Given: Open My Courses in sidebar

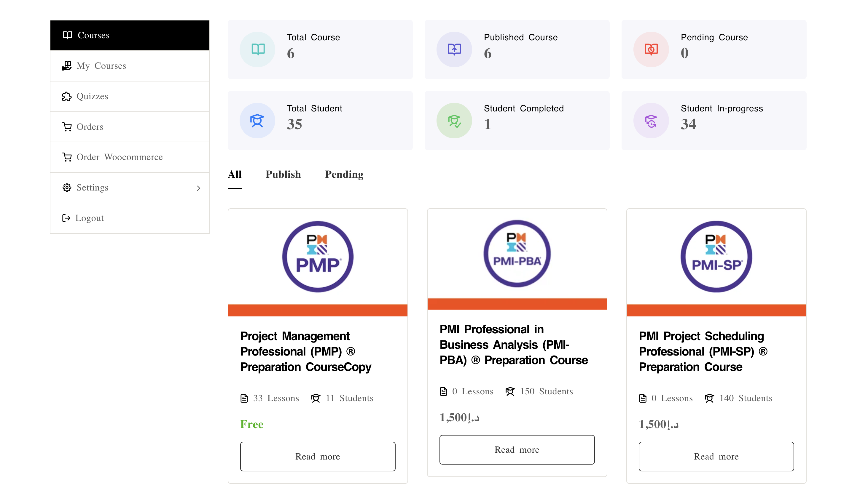Looking at the screenshot, I should (x=101, y=66).
